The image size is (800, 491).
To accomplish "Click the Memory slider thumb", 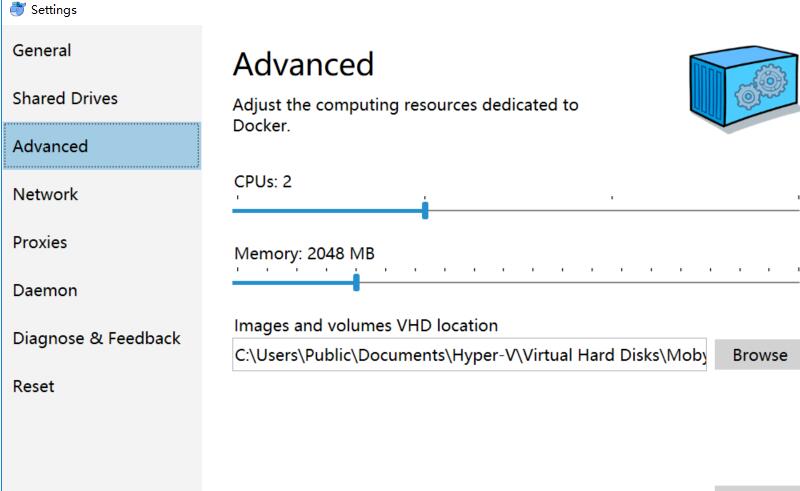I will 356,282.
